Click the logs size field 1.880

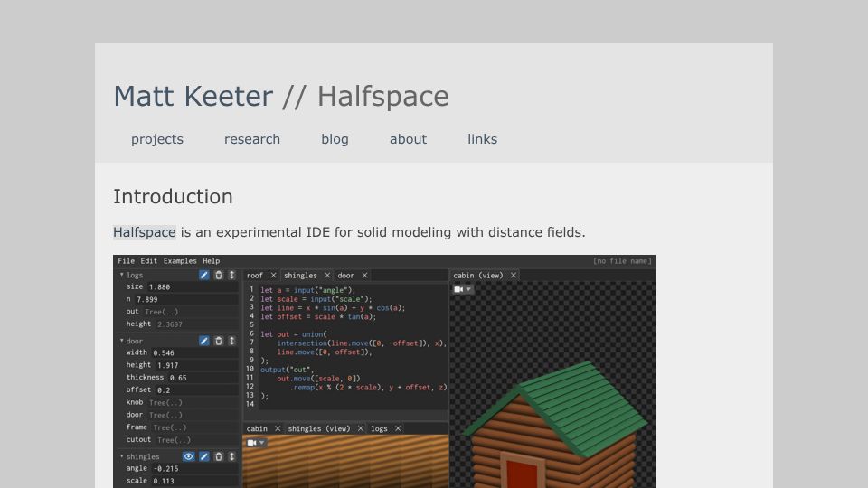point(192,287)
